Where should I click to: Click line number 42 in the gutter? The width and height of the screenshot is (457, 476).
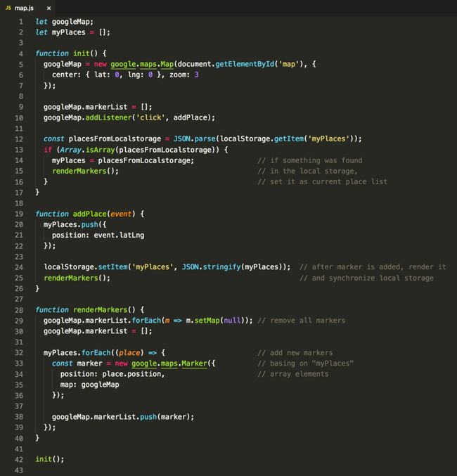coord(19,460)
